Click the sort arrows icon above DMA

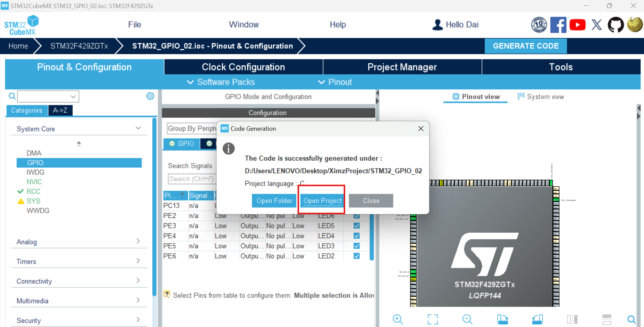pos(79,144)
